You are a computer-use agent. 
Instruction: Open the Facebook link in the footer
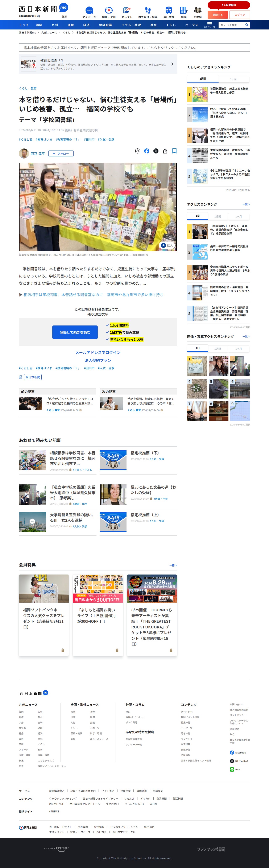(238, 752)
